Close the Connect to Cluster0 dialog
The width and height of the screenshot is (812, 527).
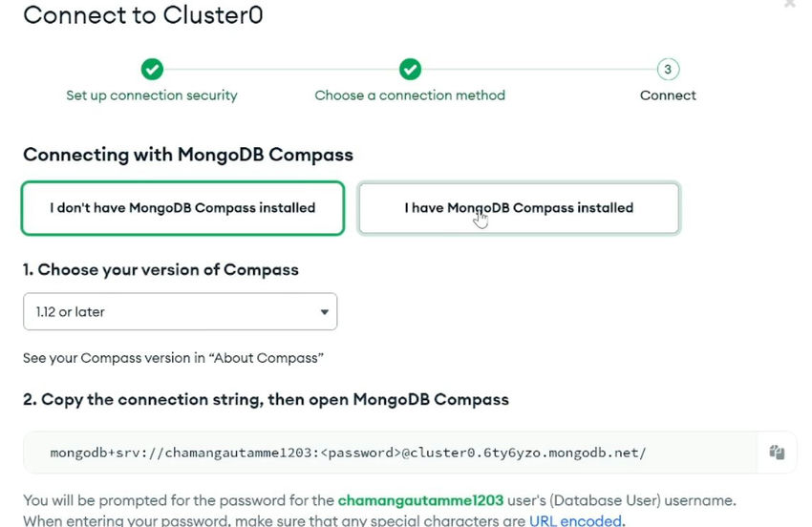pos(790,4)
